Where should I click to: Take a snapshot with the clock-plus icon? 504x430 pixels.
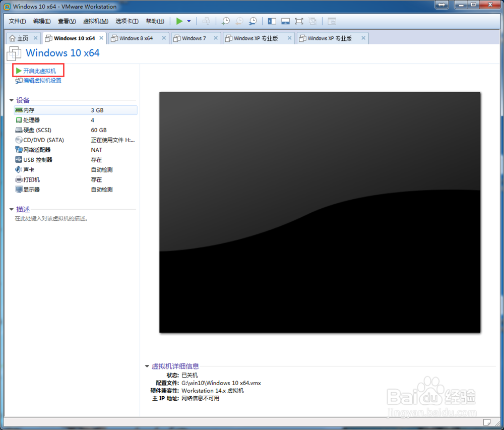pos(226,21)
